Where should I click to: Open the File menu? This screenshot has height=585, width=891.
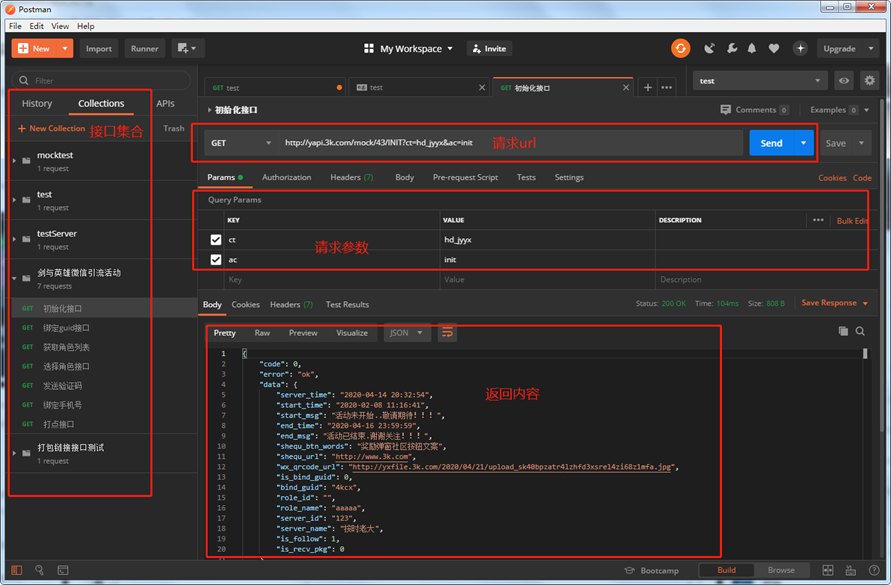15,26
